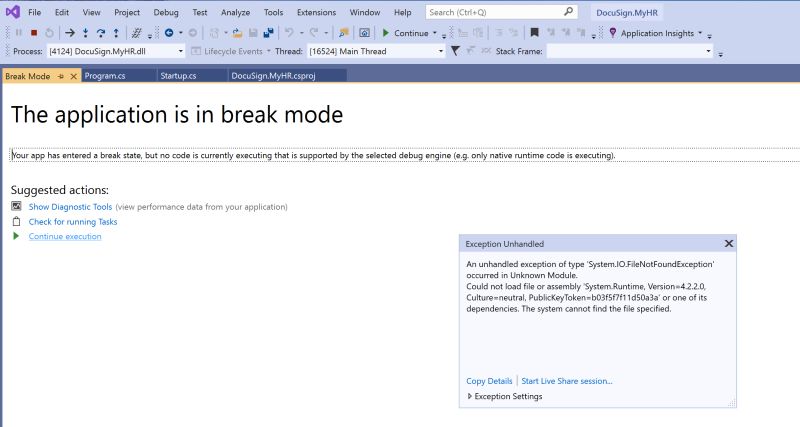Open the Lifecycle Events dropdown
The image size is (800, 427).
click(x=268, y=51)
